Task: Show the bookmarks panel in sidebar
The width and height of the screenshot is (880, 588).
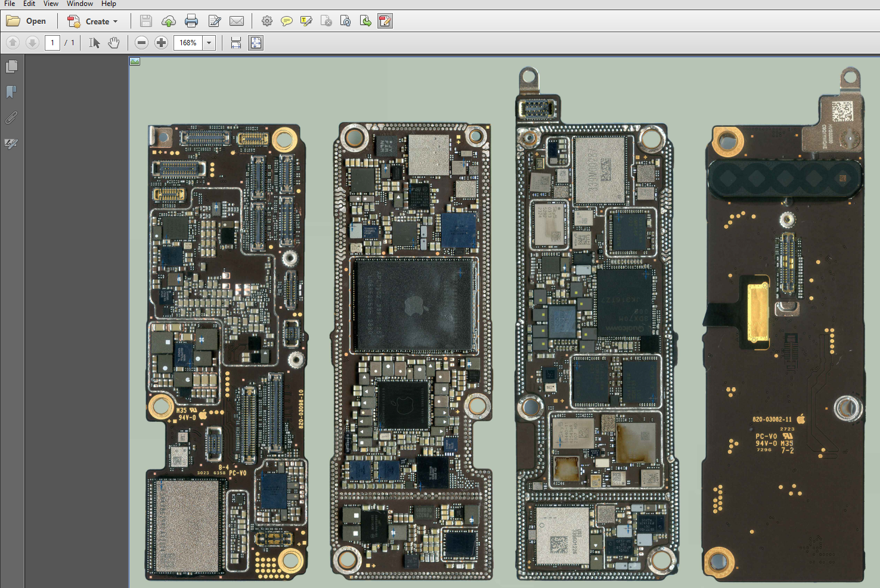Action: pyautogui.click(x=11, y=92)
